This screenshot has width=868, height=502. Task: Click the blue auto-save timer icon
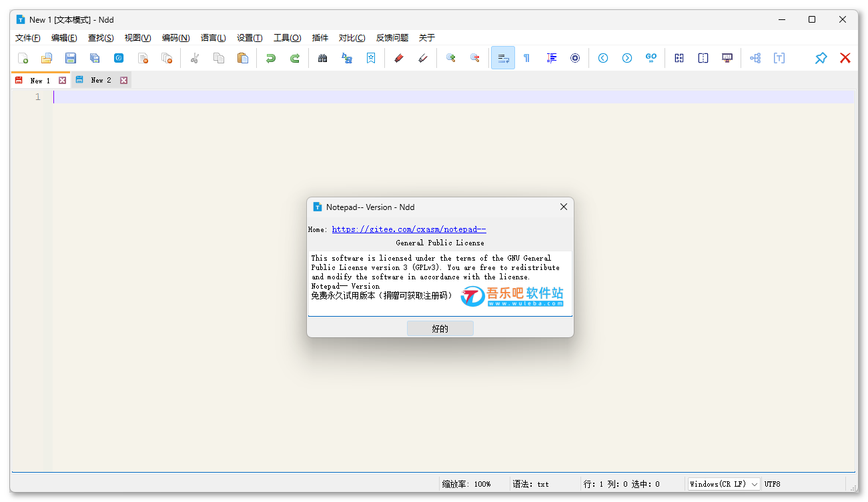tap(119, 58)
